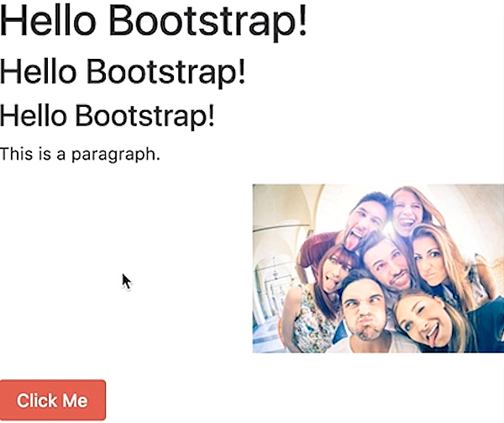Select the medium-sized Hello Bootstrap! heading
Screen dimensions: 504x423
[123, 71]
